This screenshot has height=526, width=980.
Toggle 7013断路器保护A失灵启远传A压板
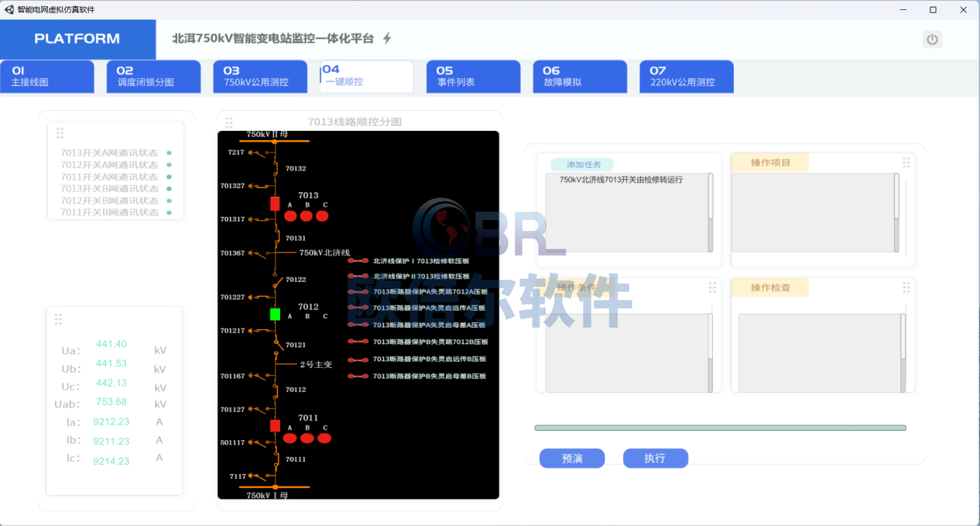point(359,308)
